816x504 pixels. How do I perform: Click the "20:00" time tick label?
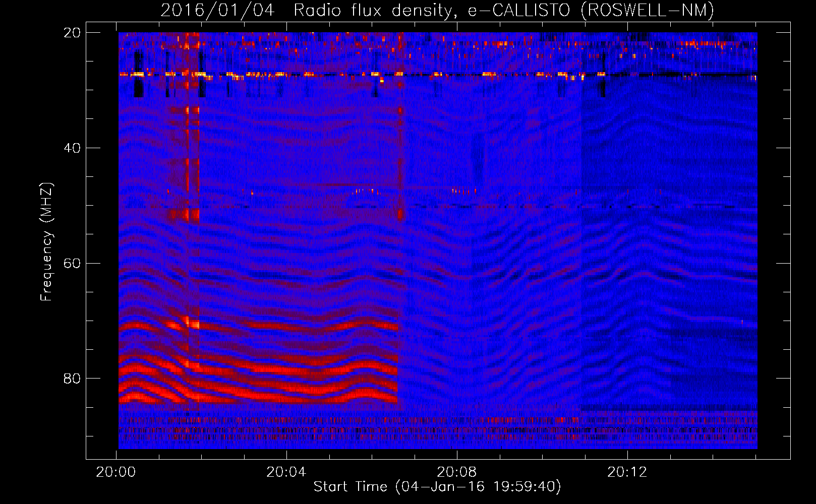[x=116, y=472]
